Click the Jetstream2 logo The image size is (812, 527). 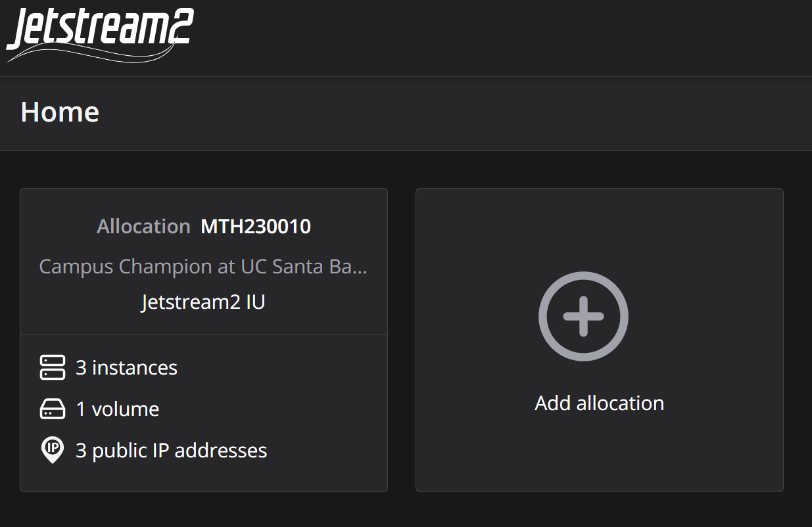click(99, 30)
